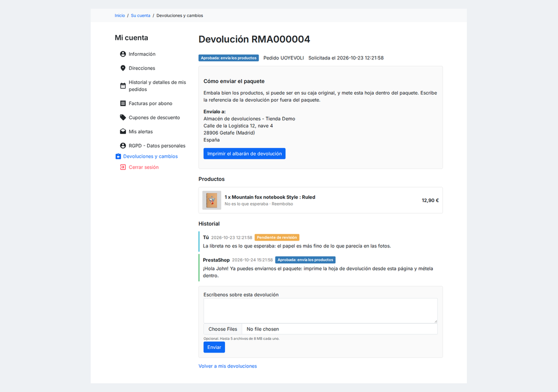Click the Mis alertas envelope icon
Viewport: 558px width, 392px height.
pos(123,131)
